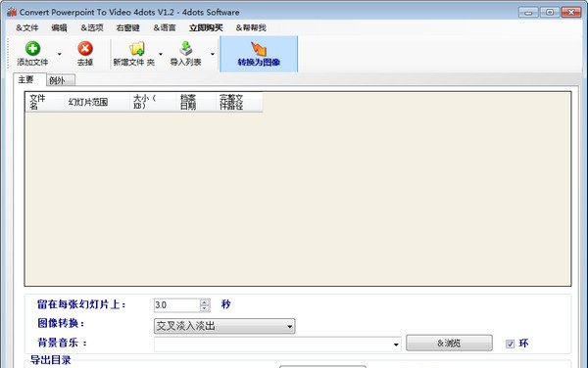The width and height of the screenshot is (588, 368).
Task: Click Convert to Image (转换为图像) button
Action: pyautogui.click(x=259, y=54)
